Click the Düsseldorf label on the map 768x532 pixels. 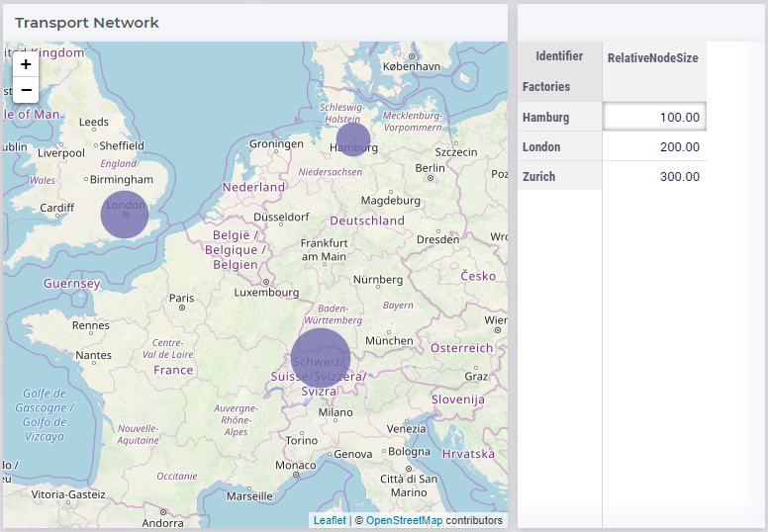click(x=281, y=217)
